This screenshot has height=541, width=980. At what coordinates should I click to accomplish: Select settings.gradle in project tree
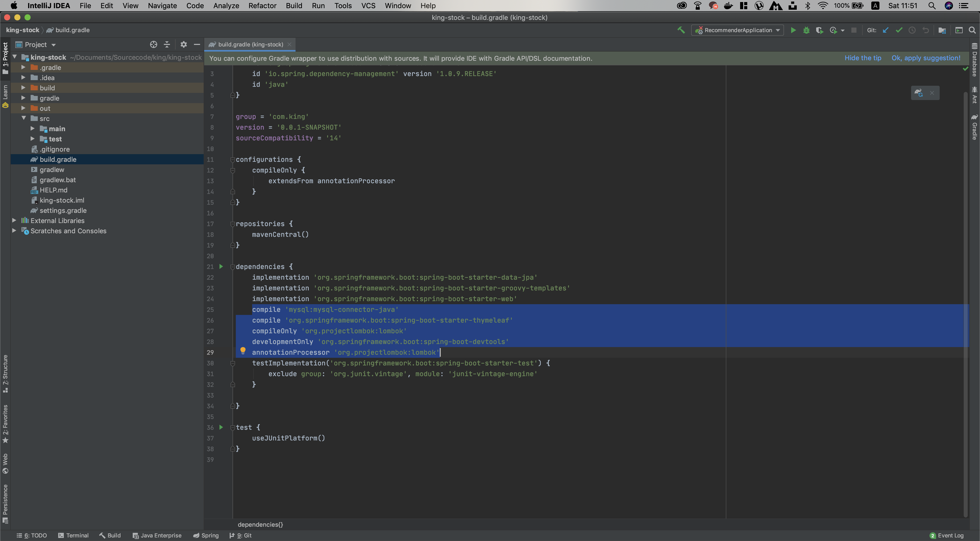tap(63, 210)
